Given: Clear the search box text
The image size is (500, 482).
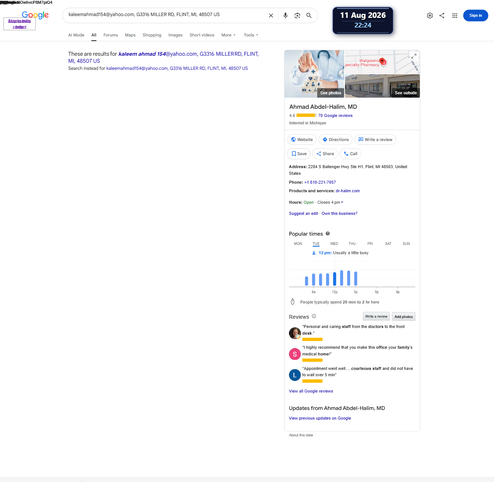Looking at the screenshot, I should (x=271, y=15).
